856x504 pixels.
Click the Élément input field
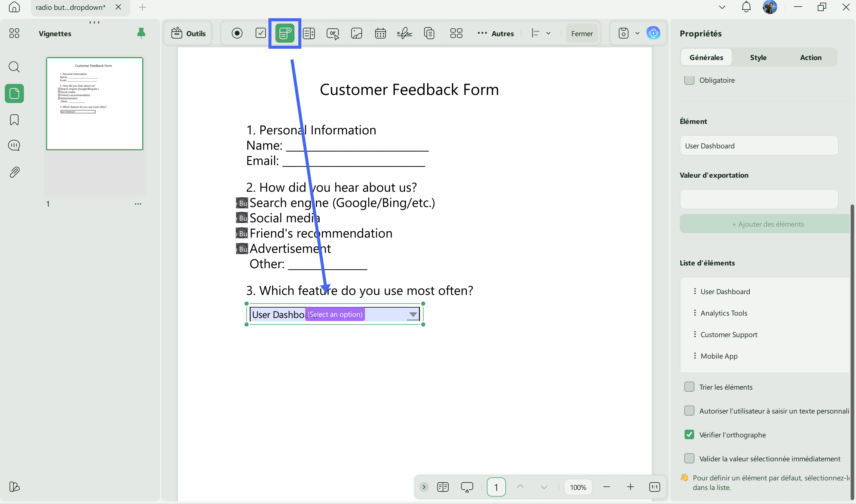point(759,146)
